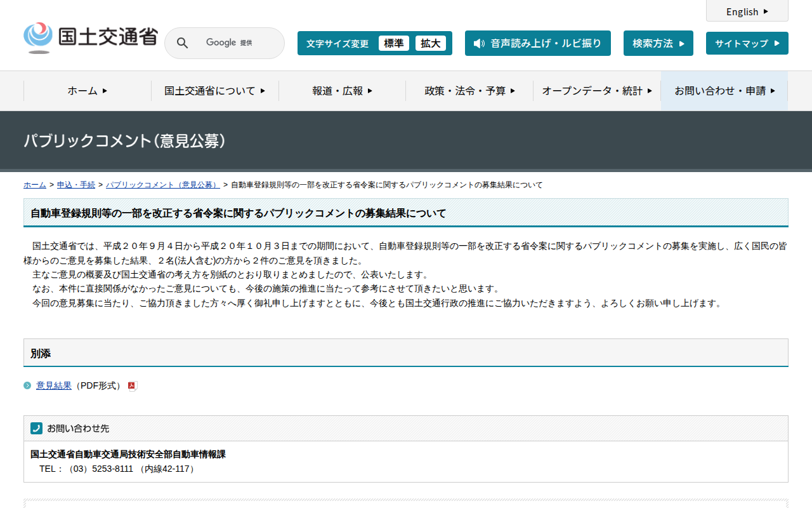Open the オープンデータ・統計 menu
Screen dimensions: 812x508
pyautogui.click(x=597, y=91)
